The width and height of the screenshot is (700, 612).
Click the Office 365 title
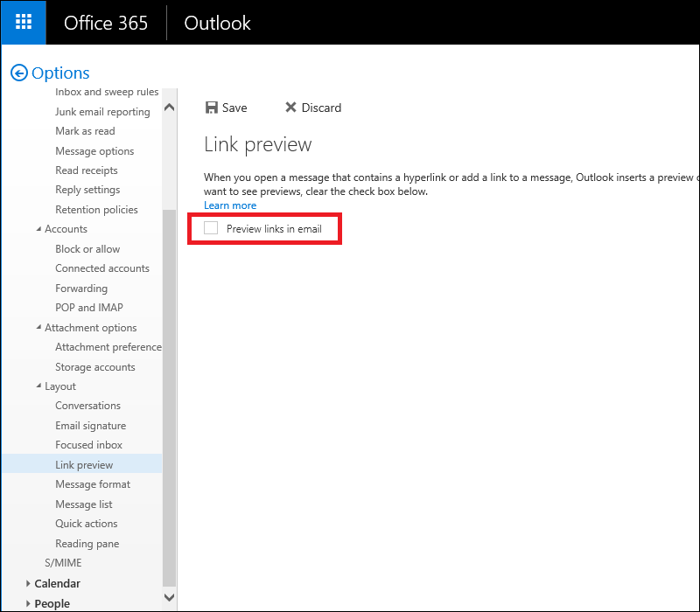[x=106, y=23]
